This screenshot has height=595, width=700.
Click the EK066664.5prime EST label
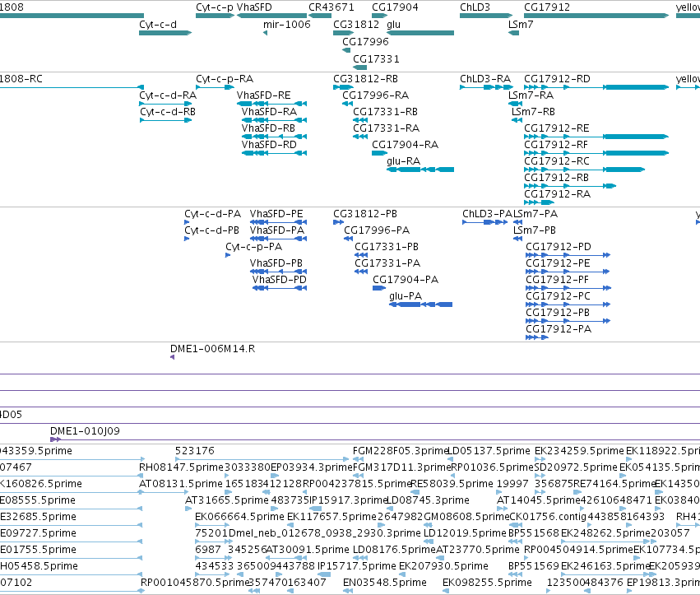[239, 518]
